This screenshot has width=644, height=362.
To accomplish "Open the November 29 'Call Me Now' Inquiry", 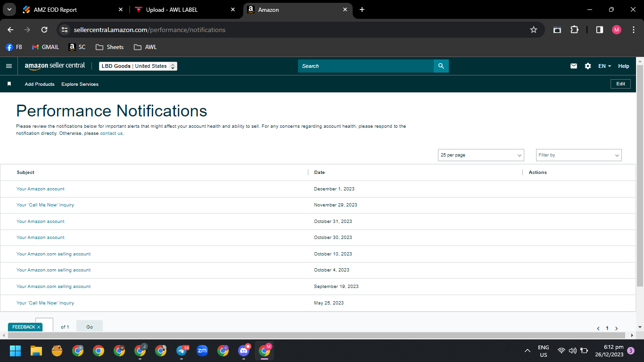I will coord(45,205).
